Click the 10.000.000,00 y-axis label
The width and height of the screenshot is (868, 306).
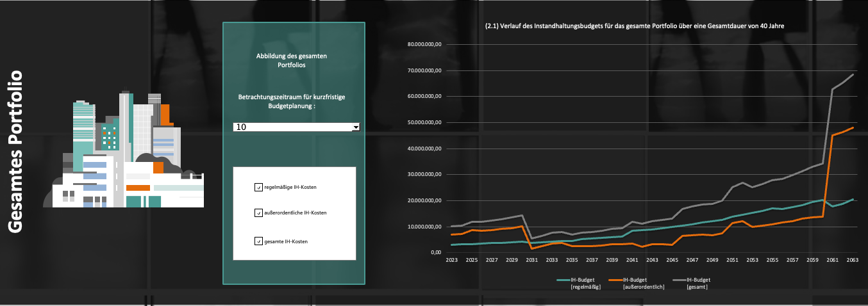pyautogui.click(x=426, y=227)
